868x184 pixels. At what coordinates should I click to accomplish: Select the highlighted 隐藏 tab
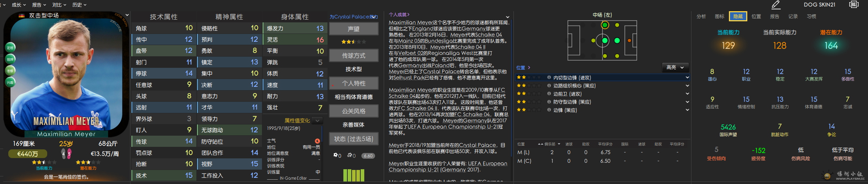[738, 16]
